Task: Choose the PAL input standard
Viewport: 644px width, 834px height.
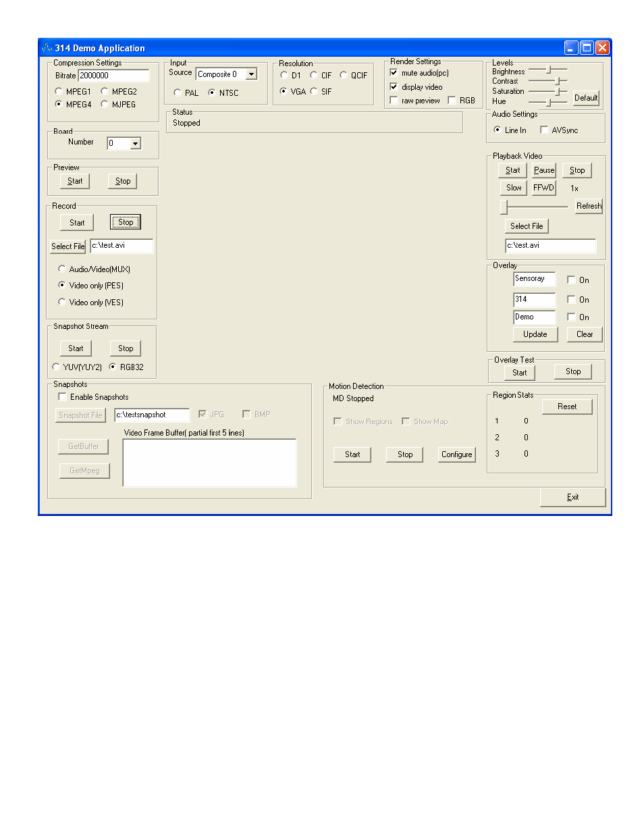Action: point(178,93)
